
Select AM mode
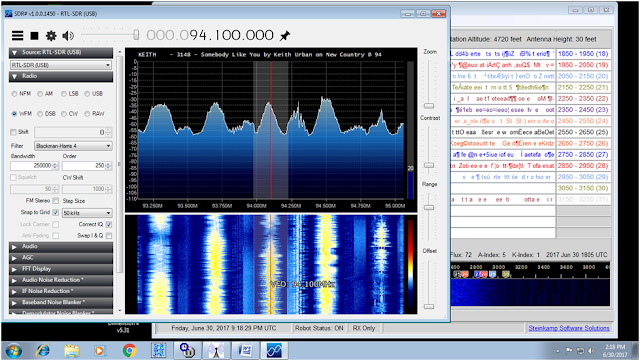pyautogui.click(x=40, y=94)
